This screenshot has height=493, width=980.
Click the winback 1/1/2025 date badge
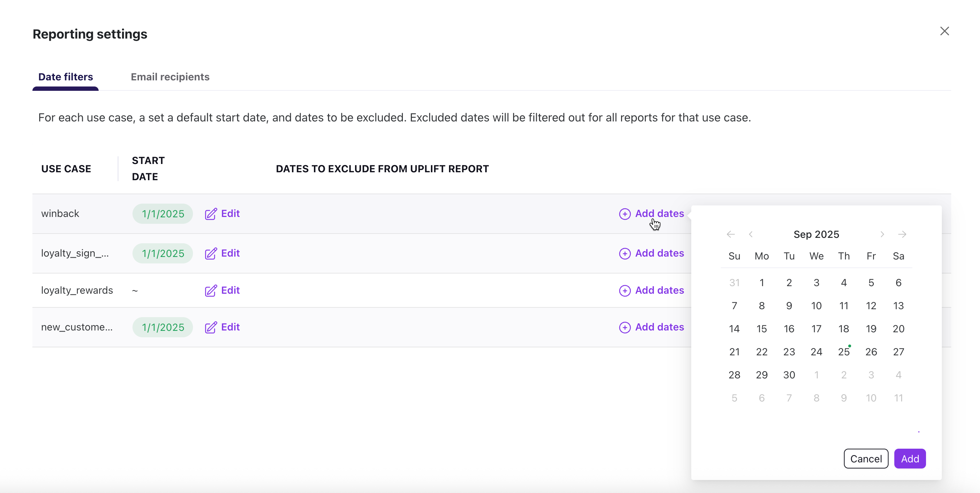(162, 214)
